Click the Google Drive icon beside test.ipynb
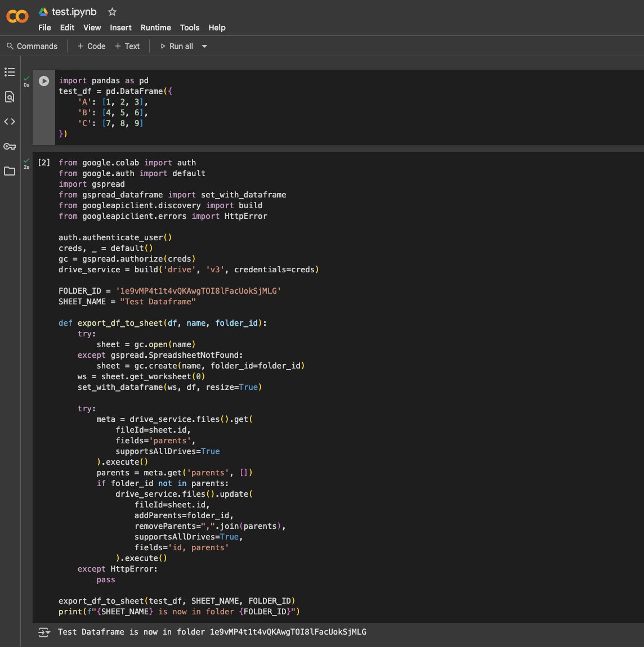Screen dimensions: 644x647 [43, 12]
